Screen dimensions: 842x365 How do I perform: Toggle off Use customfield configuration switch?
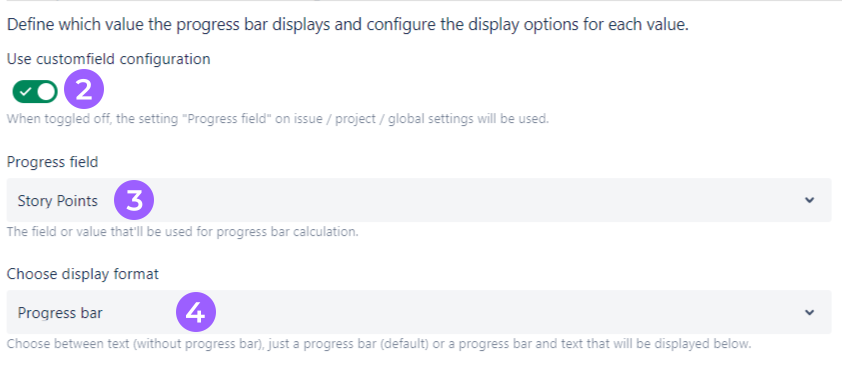point(35,92)
